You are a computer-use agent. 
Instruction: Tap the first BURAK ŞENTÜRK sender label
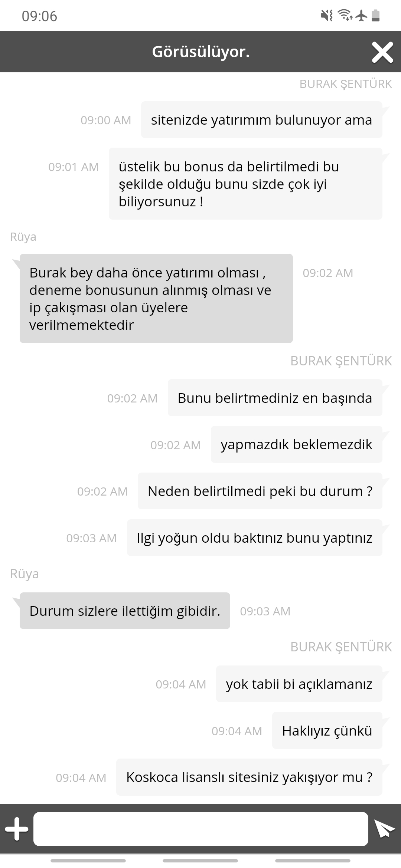click(x=346, y=84)
